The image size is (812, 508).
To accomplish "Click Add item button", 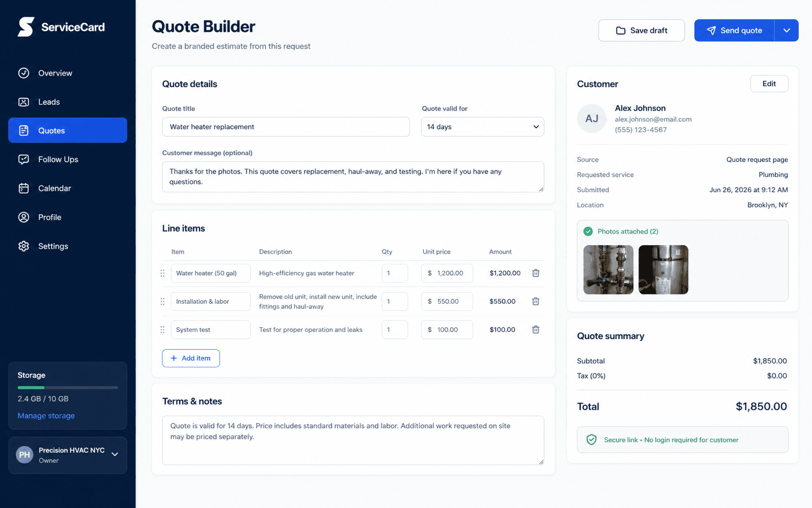I will tap(191, 358).
